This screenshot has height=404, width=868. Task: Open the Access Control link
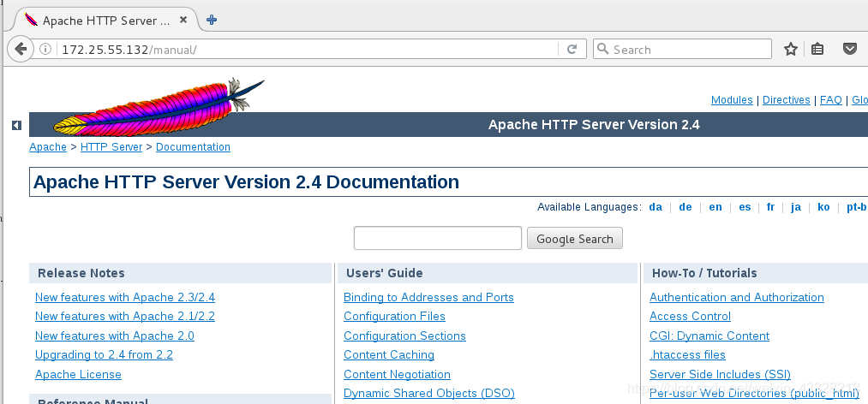point(691,316)
